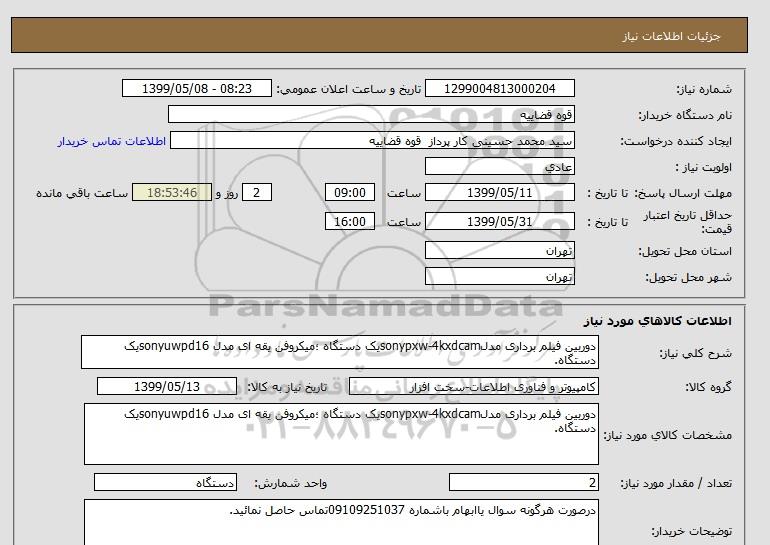Image resolution: width=770 pixels, height=545 pixels.
Task: Click the شهر محل تحویل label
Action: point(688,277)
